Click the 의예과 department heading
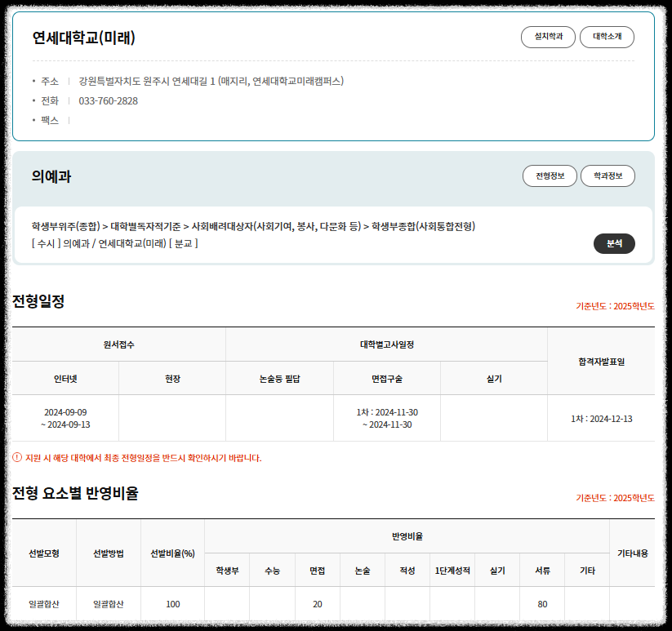The image size is (672, 631). 51,176
